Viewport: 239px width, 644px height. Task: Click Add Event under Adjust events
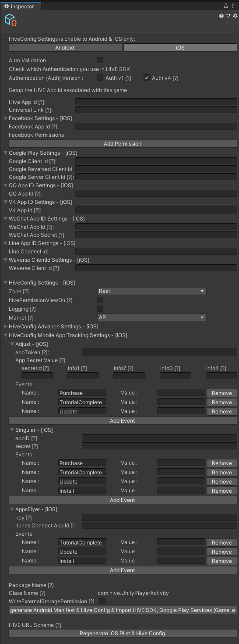[123, 421]
